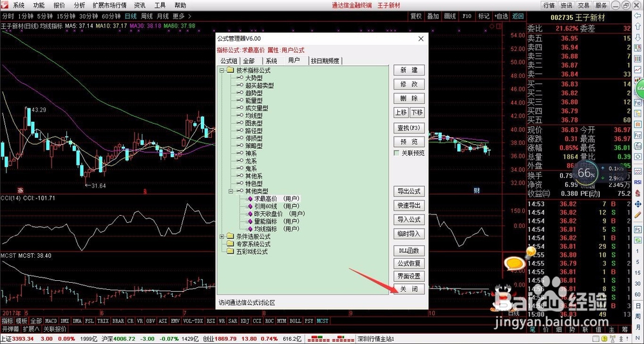Click 修改 button
Image resolution: width=644 pixels, height=344 pixels.
(409, 84)
